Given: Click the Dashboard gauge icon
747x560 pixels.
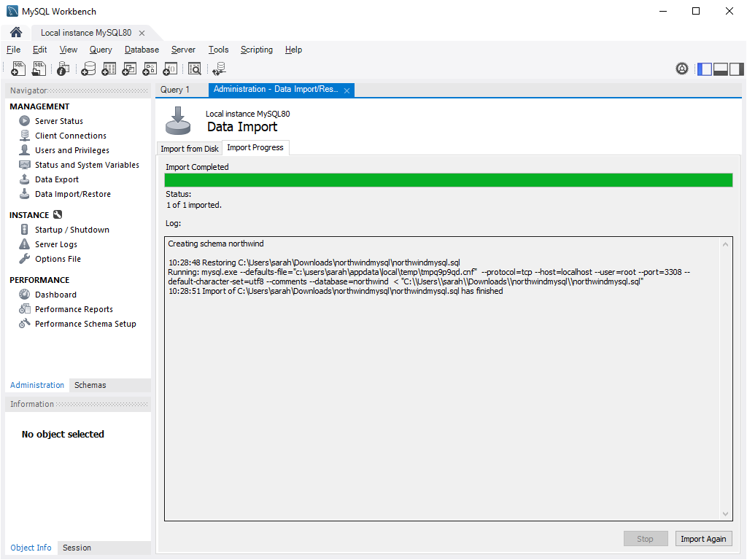Looking at the screenshot, I should pyautogui.click(x=24, y=295).
